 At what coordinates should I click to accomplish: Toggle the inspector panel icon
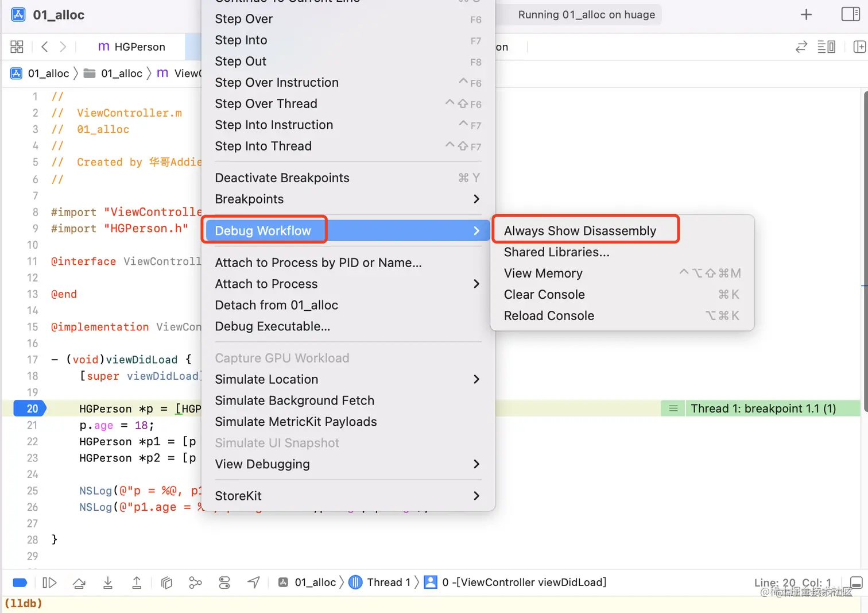(850, 14)
